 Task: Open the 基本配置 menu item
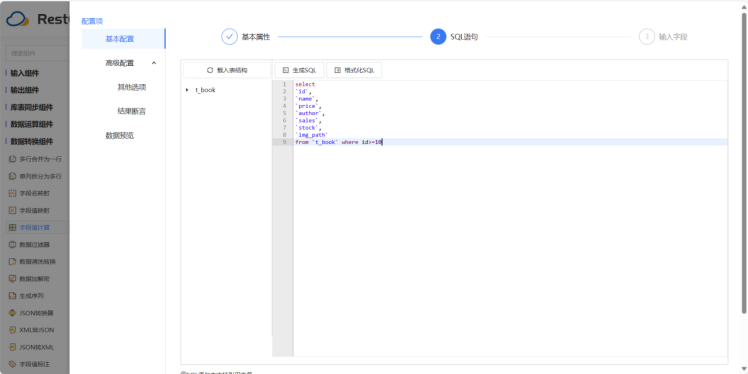tap(124, 39)
